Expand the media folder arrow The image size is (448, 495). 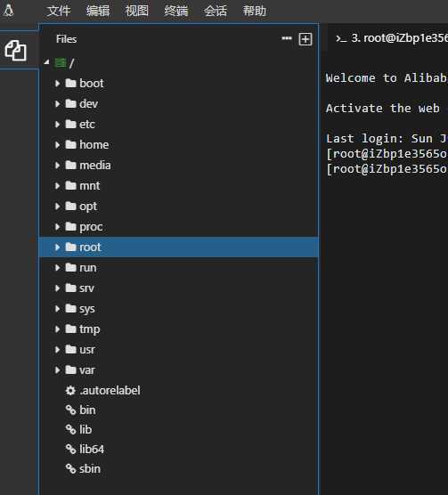pyautogui.click(x=58, y=166)
